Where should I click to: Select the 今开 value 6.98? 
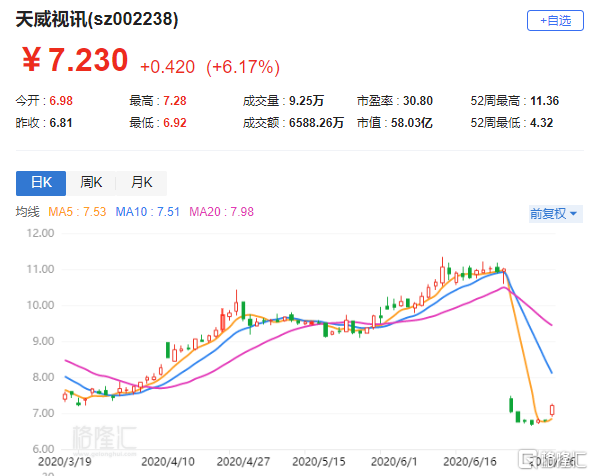tap(61, 101)
